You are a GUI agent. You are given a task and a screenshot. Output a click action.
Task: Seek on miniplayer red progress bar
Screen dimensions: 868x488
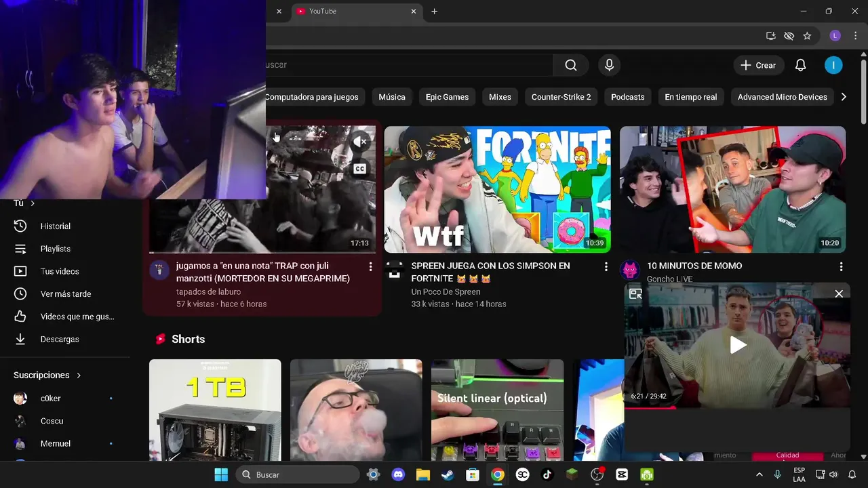(x=737, y=408)
